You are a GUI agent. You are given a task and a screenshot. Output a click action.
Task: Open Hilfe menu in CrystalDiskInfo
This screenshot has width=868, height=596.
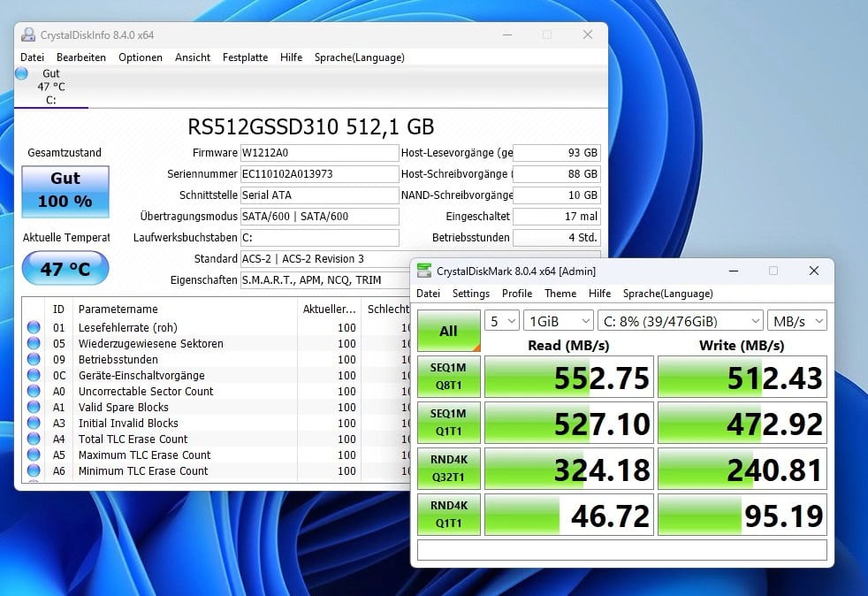click(291, 57)
